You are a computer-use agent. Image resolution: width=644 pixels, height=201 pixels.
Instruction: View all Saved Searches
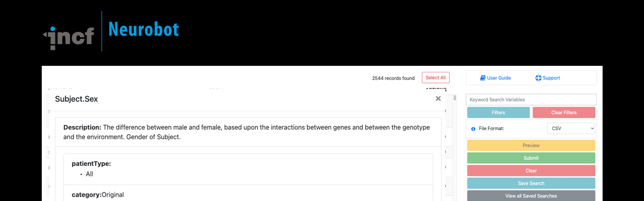tap(531, 196)
